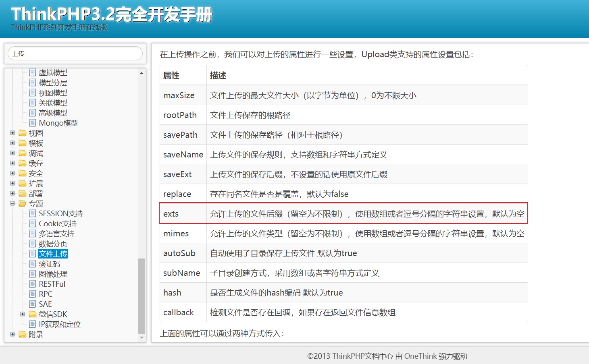Screen dimensions: 589x364
Task: Click the tree scrollbar up arrow
Action: click(142, 73)
